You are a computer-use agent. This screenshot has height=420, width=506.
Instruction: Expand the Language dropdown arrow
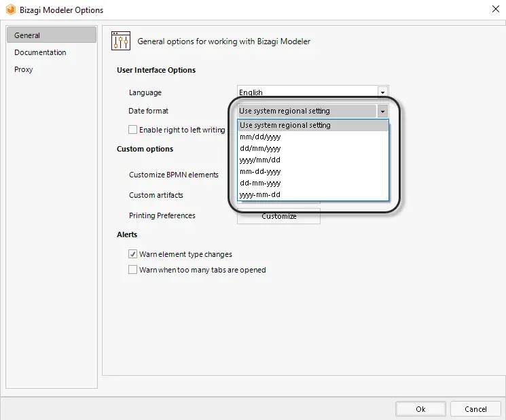click(x=382, y=92)
